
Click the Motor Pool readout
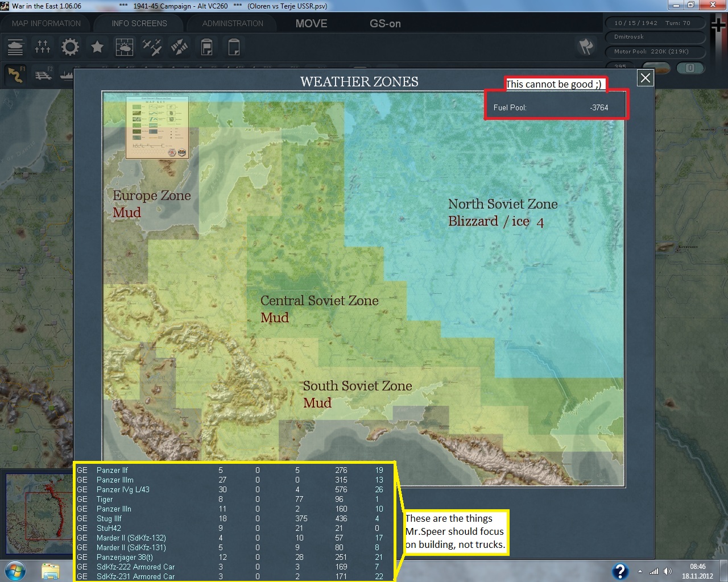[651, 51]
